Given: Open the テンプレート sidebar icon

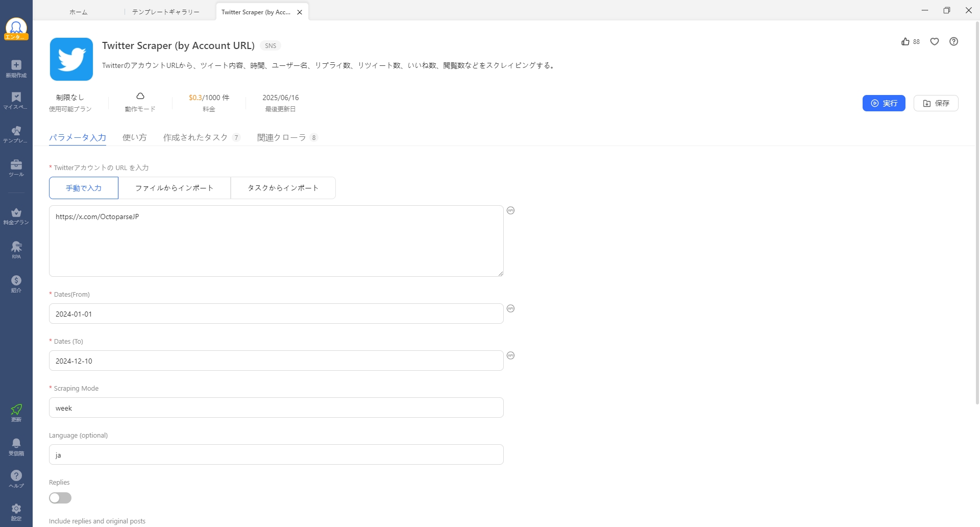Looking at the screenshot, I should pos(16,135).
